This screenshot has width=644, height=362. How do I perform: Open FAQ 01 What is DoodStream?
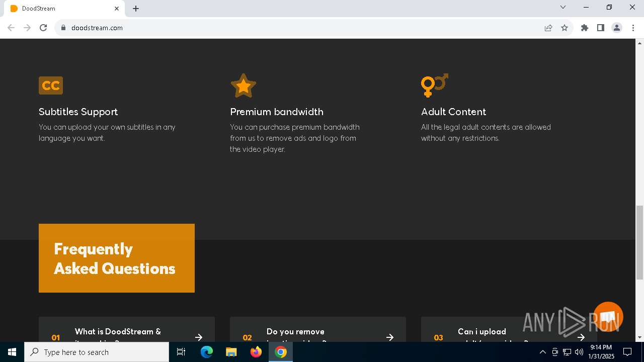click(127, 330)
